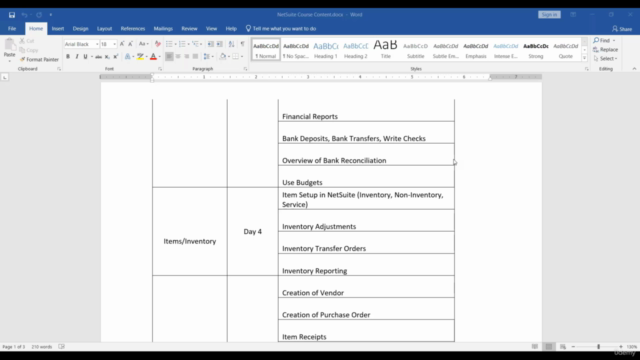Click the Share button

(622, 29)
